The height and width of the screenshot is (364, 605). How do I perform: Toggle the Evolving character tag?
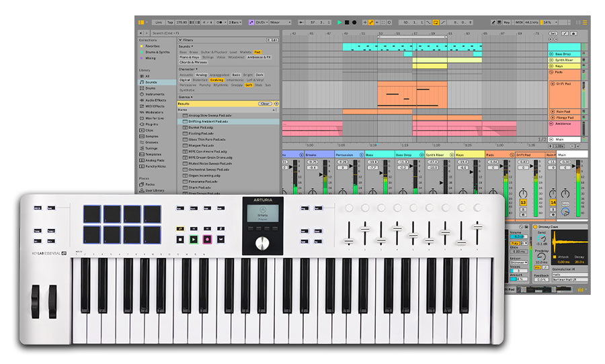(217, 80)
